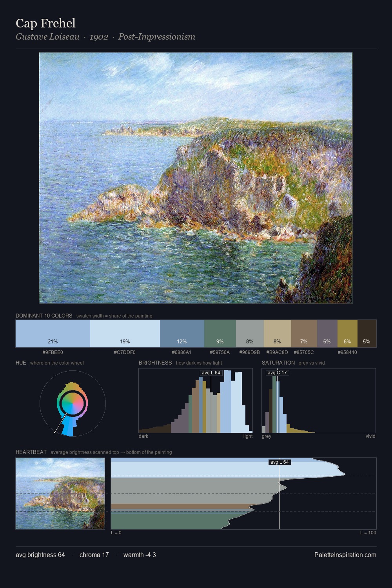Click the SATURATION section heading
The image size is (392, 588).
pyautogui.click(x=278, y=363)
